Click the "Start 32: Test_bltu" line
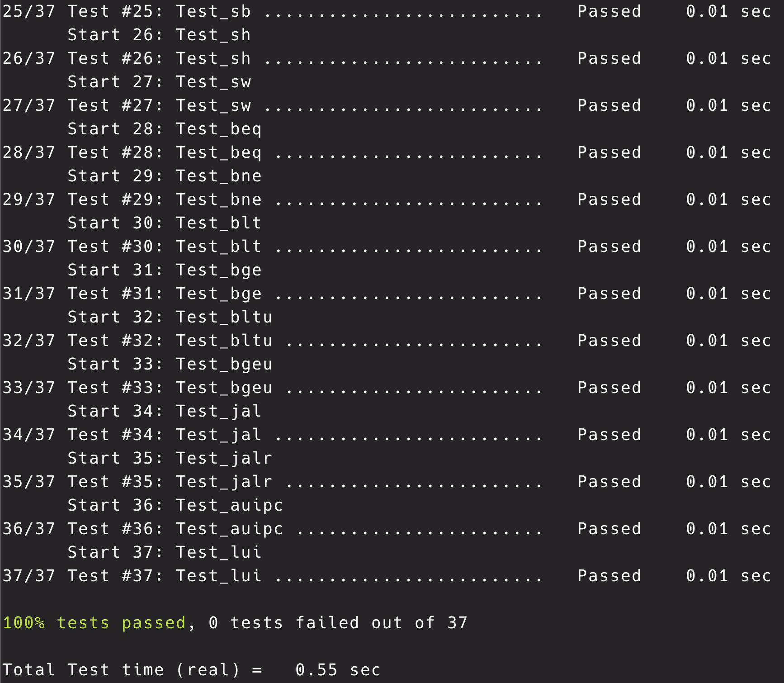The width and height of the screenshot is (784, 683). [170, 317]
